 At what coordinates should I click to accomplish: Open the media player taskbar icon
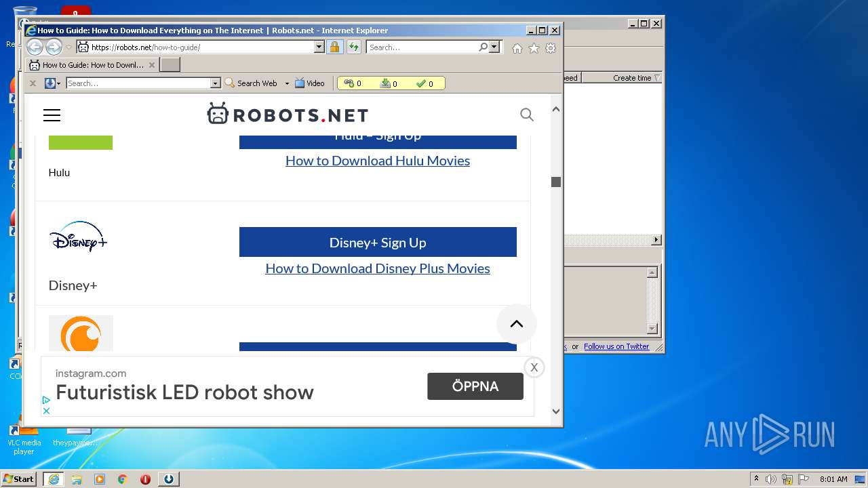pyautogui.click(x=100, y=479)
